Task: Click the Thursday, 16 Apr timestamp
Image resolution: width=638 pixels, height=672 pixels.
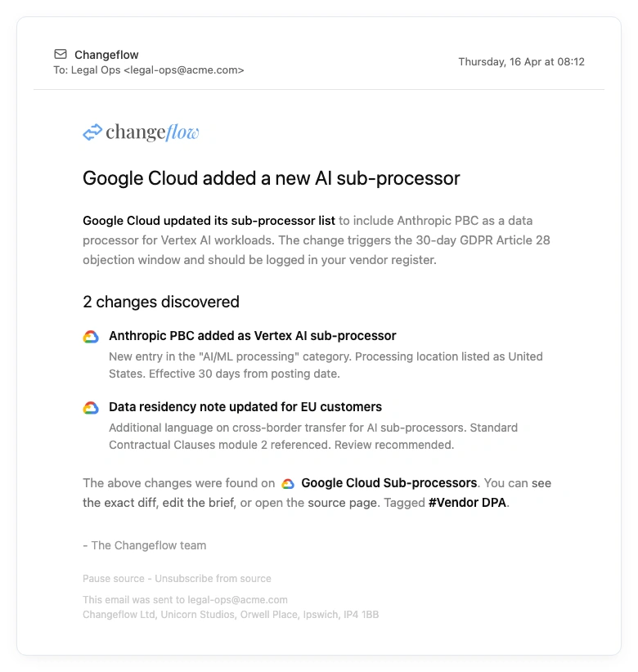Action: tap(521, 61)
